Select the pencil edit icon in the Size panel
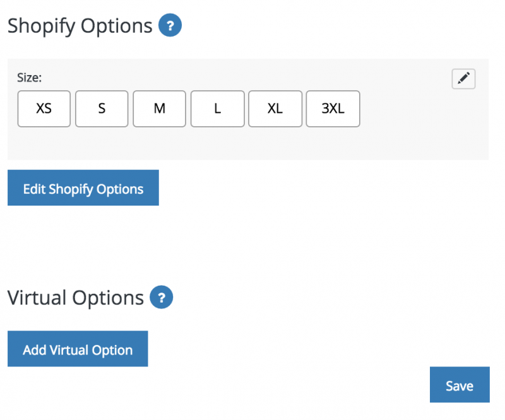This screenshot has height=420, width=505. click(463, 79)
